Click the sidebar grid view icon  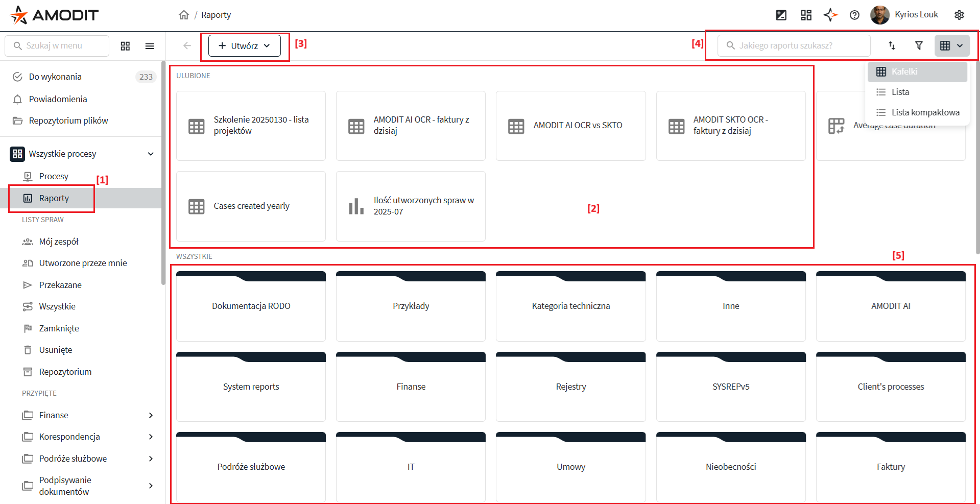pos(125,46)
